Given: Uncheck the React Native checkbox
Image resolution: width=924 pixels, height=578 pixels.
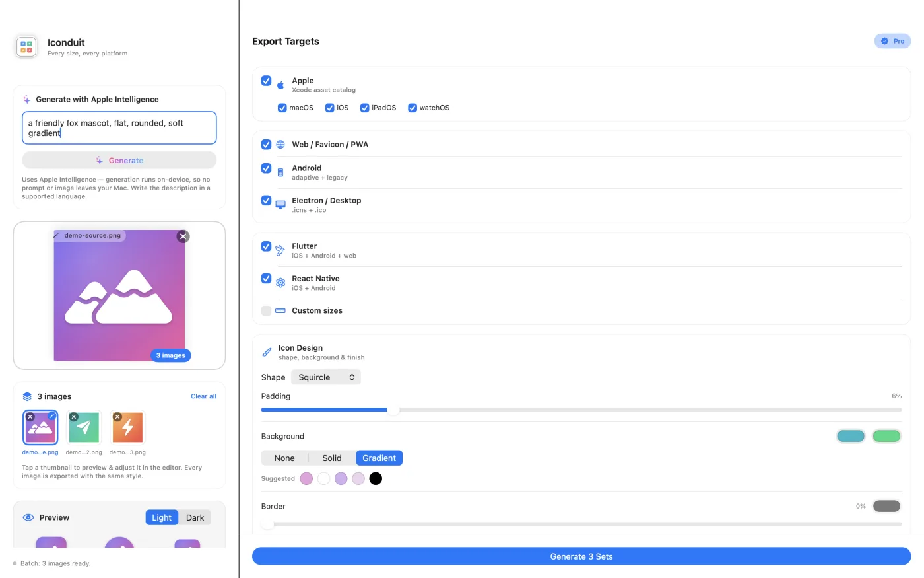Looking at the screenshot, I should pos(266,279).
